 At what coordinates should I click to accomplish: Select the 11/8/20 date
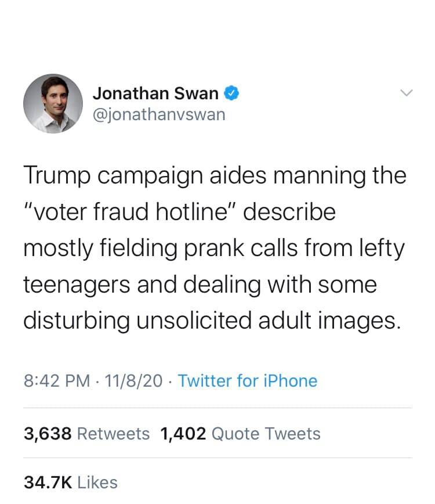(x=134, y=381)
